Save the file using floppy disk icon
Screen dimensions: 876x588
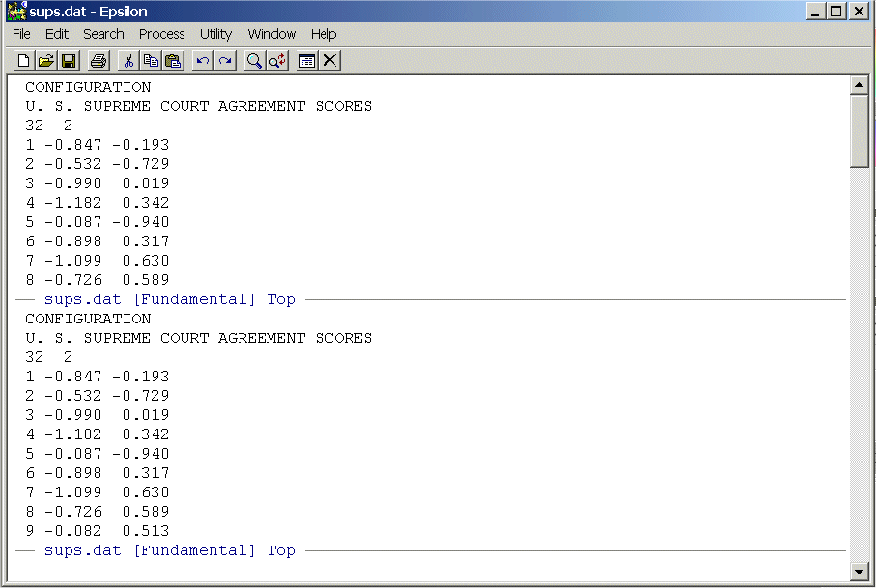69,61
